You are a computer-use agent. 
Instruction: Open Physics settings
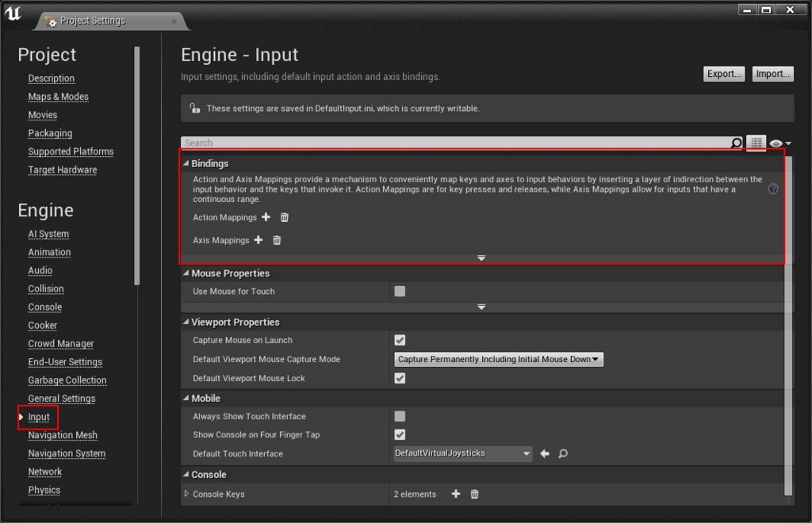click(x=44, y=490)
